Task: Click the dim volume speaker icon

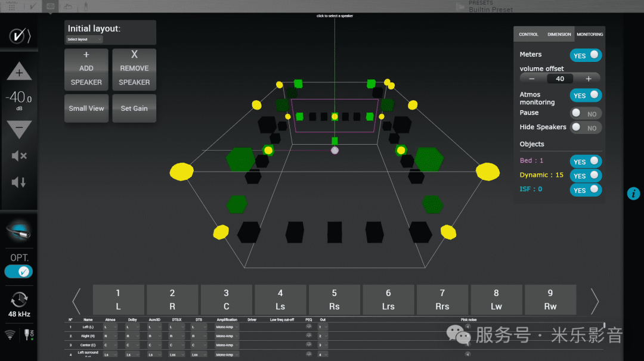Action: [19, 182]
